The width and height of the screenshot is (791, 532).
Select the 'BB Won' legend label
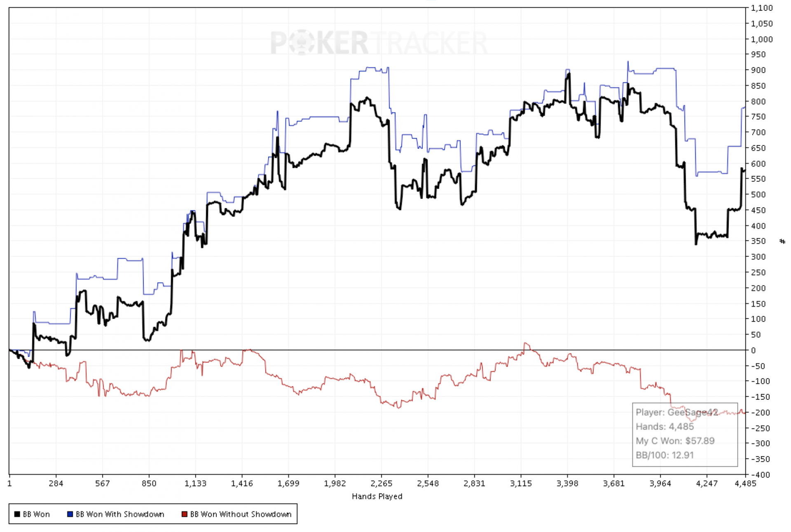(36, 514)
